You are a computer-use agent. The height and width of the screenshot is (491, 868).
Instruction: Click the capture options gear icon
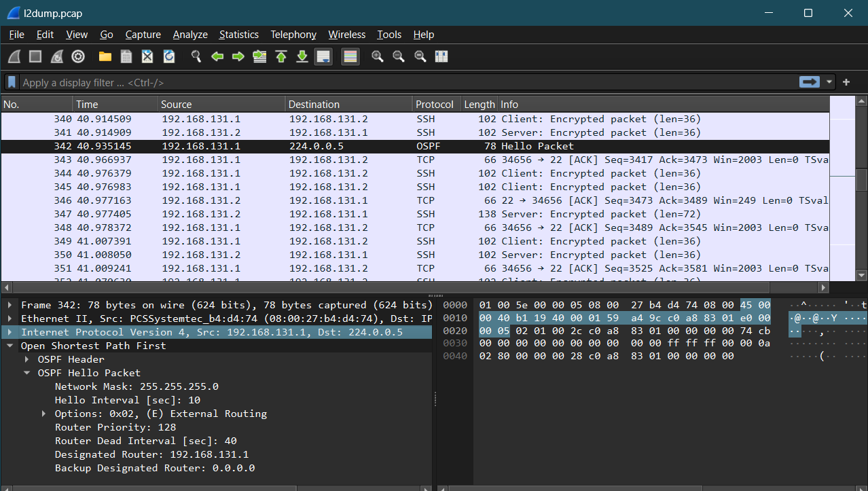point(78,57)
